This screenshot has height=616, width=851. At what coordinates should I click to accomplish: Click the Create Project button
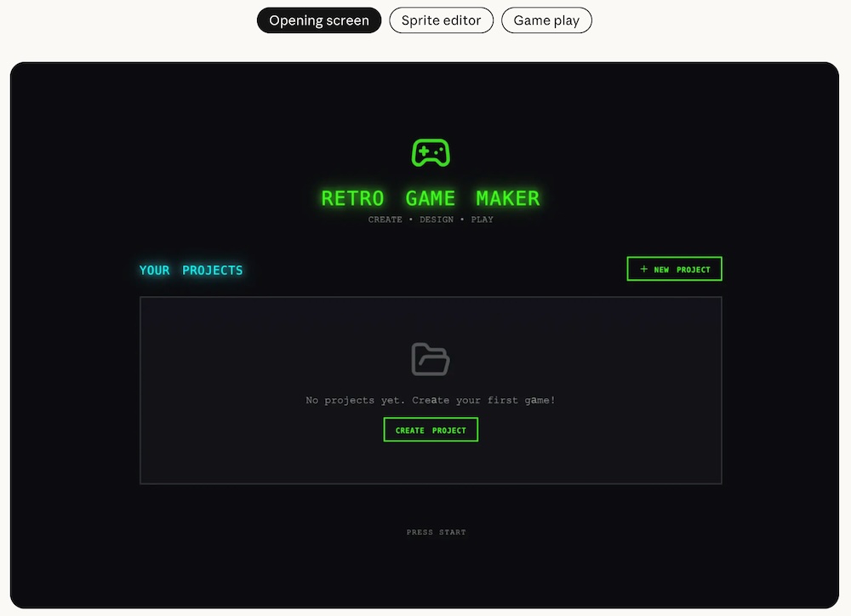click(x=431, y=430)
